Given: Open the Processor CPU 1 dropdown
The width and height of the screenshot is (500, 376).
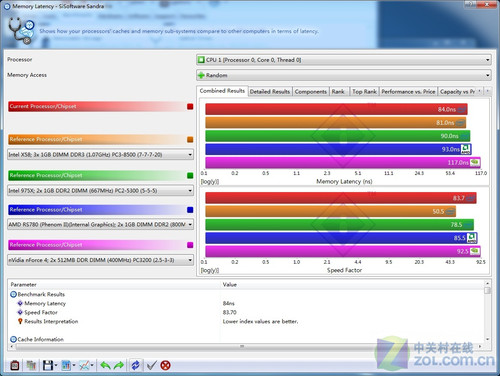Looking at the screenshot, I should (x=344, y=60).
